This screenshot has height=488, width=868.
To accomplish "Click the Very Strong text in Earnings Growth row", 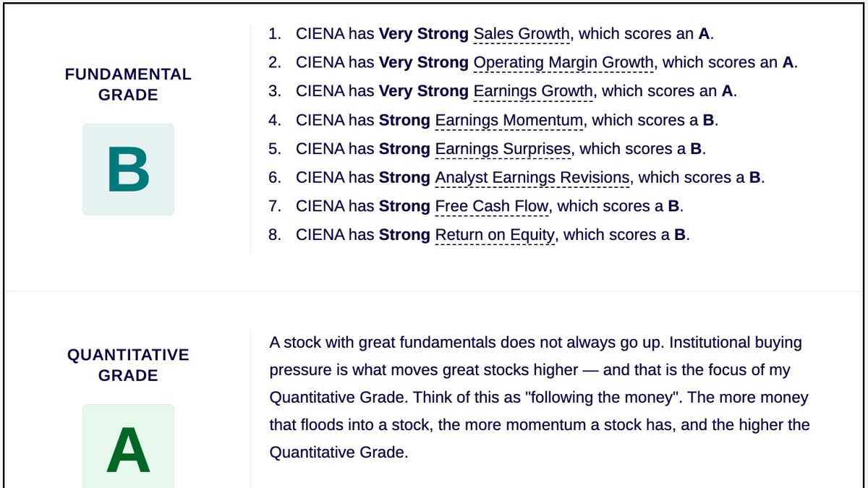I will pyautogui.click(x=424, y=92).
